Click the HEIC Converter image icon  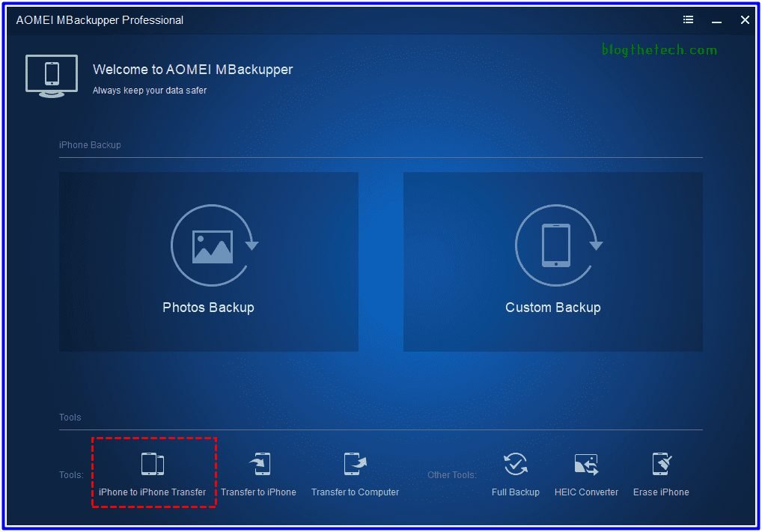point(586,465)
